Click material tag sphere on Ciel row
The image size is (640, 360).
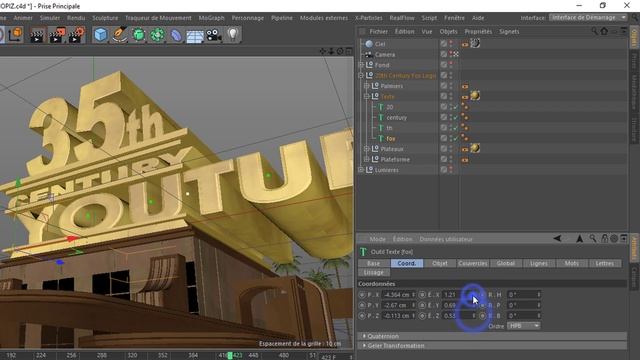(x=475, y=43)
